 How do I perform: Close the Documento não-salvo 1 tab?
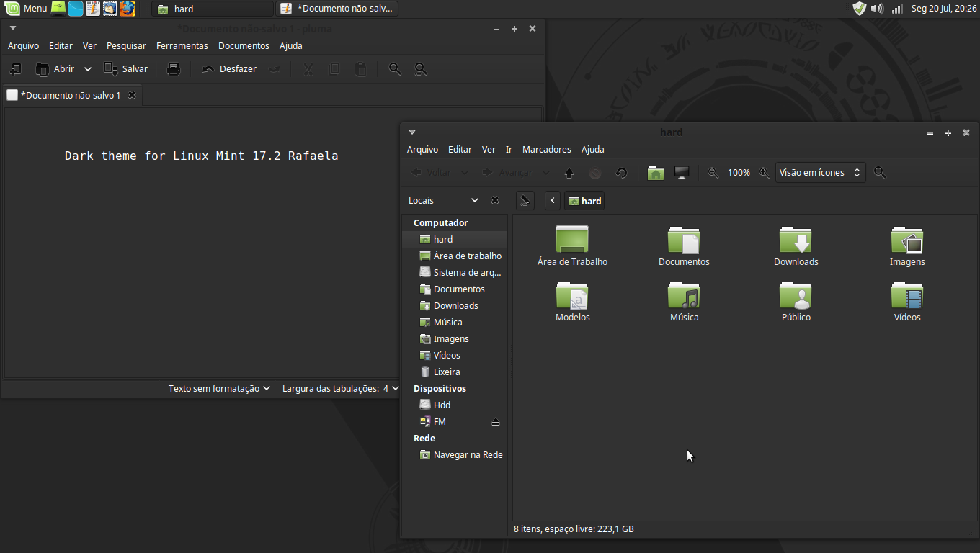[x=132, y=95]
